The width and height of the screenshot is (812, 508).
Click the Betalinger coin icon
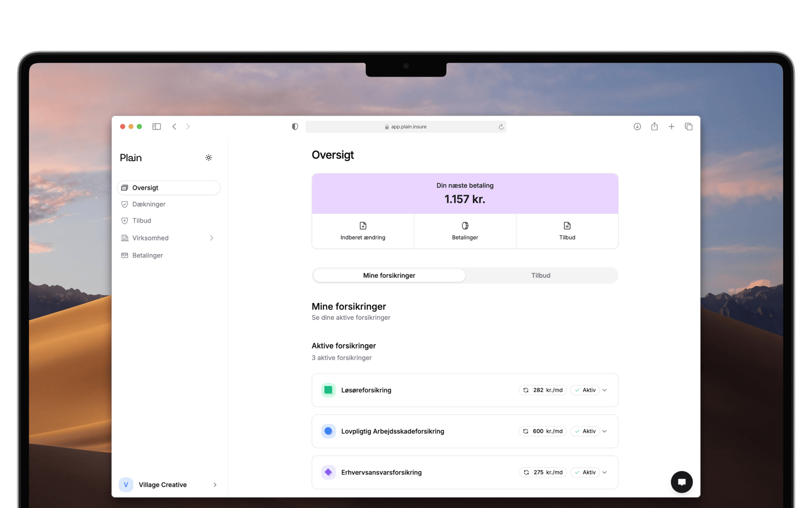[465, 226]
